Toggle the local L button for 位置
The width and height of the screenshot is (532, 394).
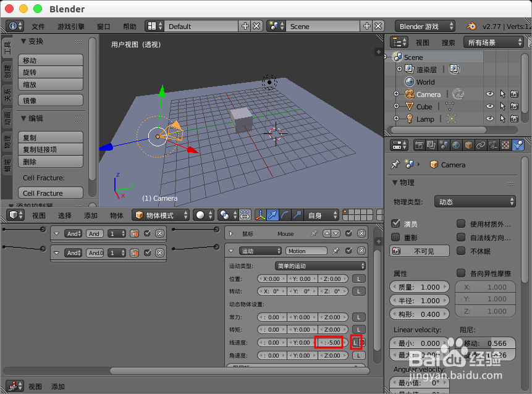tap(358, 279)
